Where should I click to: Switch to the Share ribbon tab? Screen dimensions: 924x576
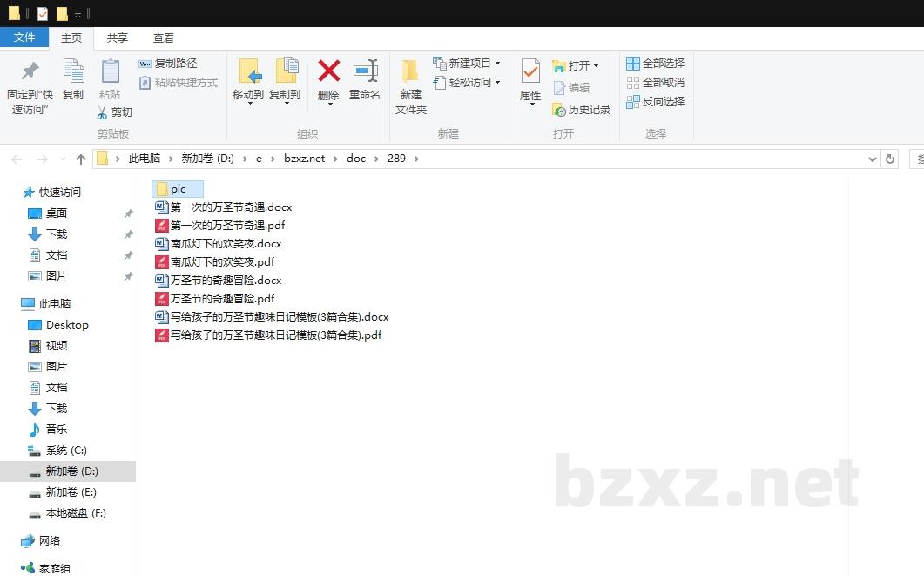pos(117,38)
